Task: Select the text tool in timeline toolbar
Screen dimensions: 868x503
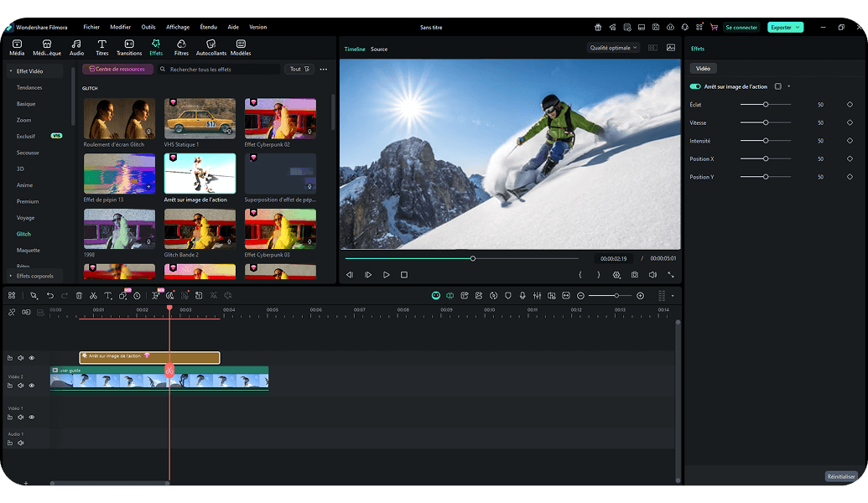Action: [107, 296]
